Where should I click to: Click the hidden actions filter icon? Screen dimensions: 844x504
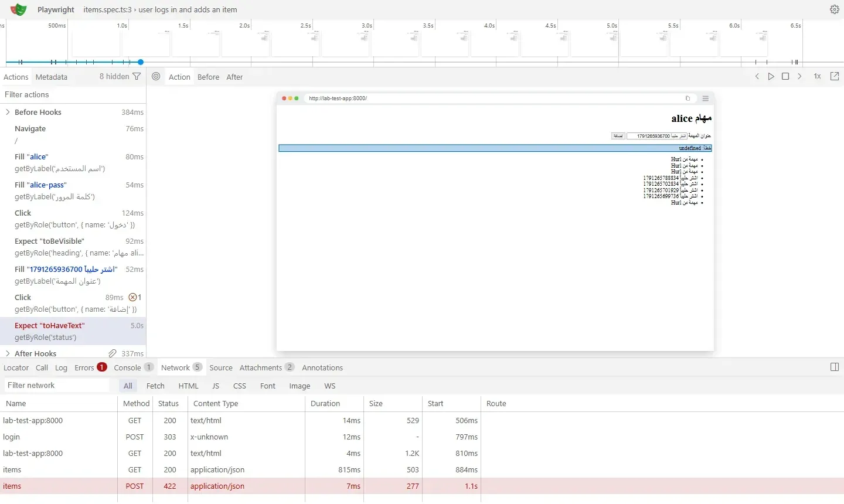tap(137, 76)
